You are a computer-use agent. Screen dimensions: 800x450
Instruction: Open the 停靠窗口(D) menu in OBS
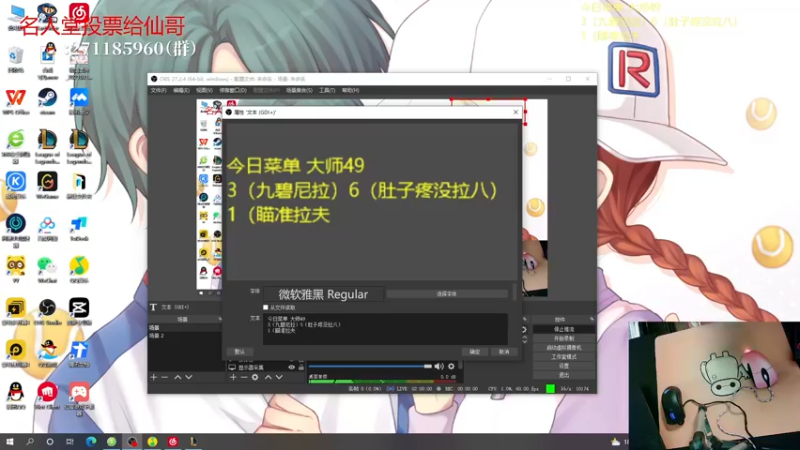point(233,90)
